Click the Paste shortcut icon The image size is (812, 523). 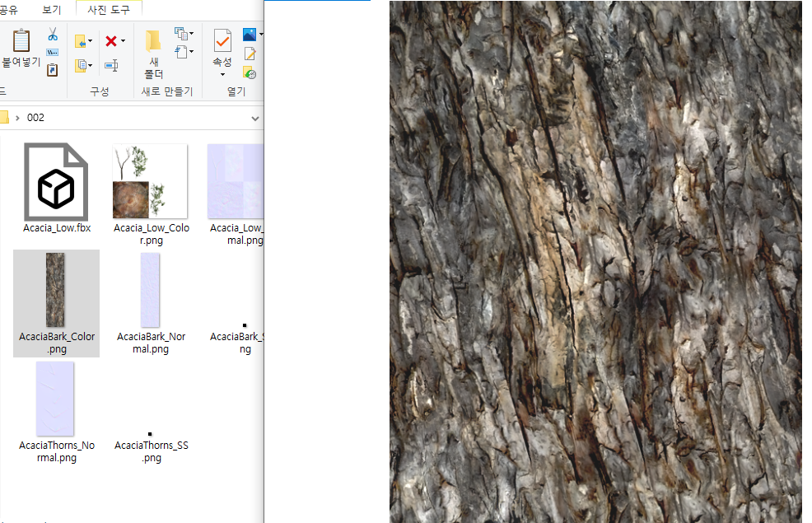(53, 69)
